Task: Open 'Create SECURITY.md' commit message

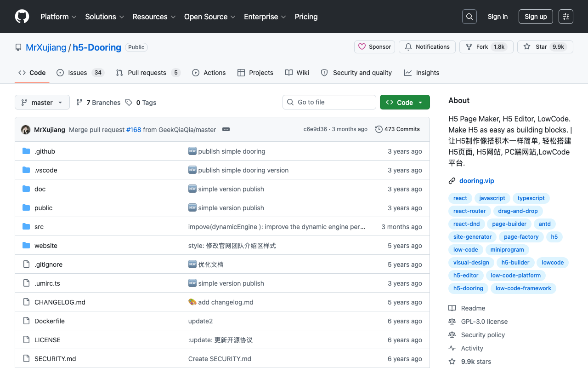Action: pos(220,359)
